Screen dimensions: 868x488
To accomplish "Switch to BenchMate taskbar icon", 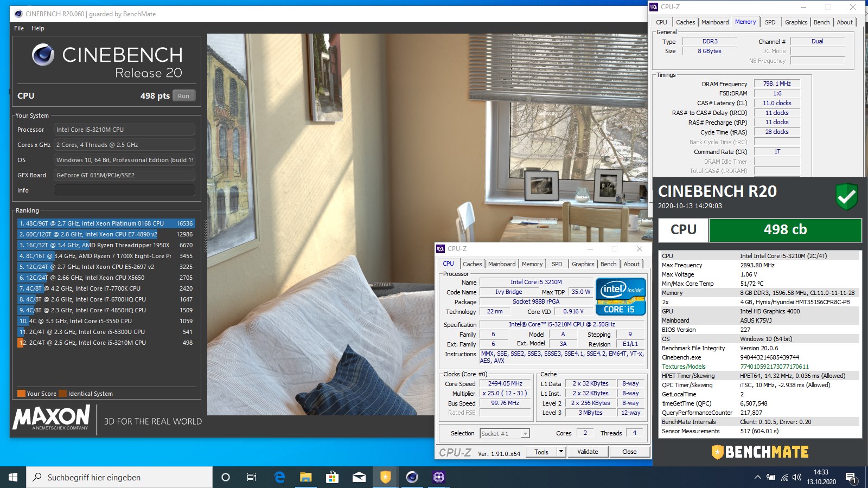I will pos(385,477).
